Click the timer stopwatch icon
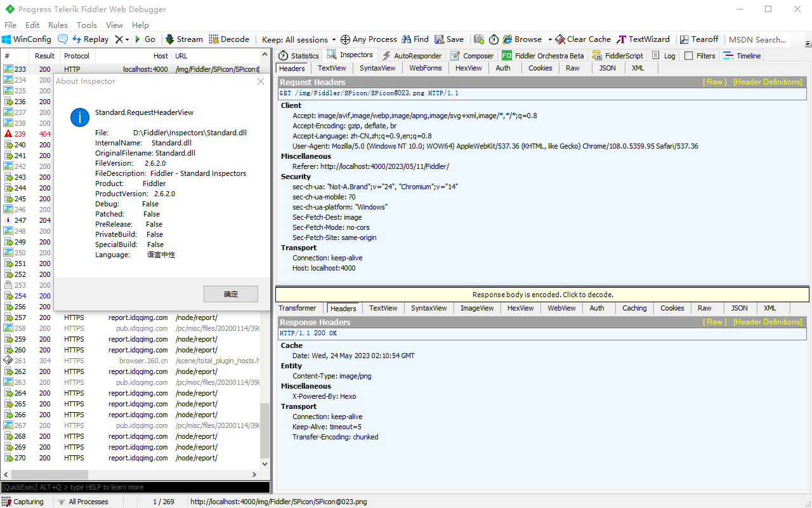This screenshot has height=508, width=812. point(494,39)
